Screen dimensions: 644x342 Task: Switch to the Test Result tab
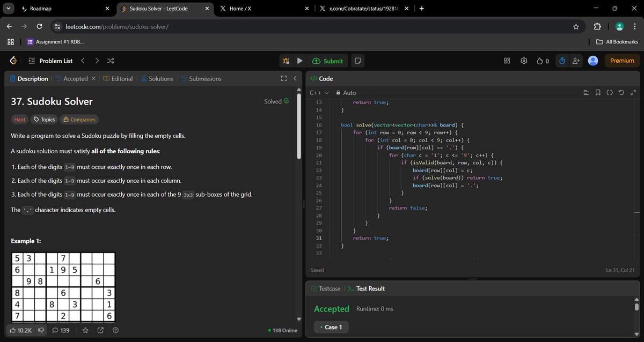[x=366, y=288]
